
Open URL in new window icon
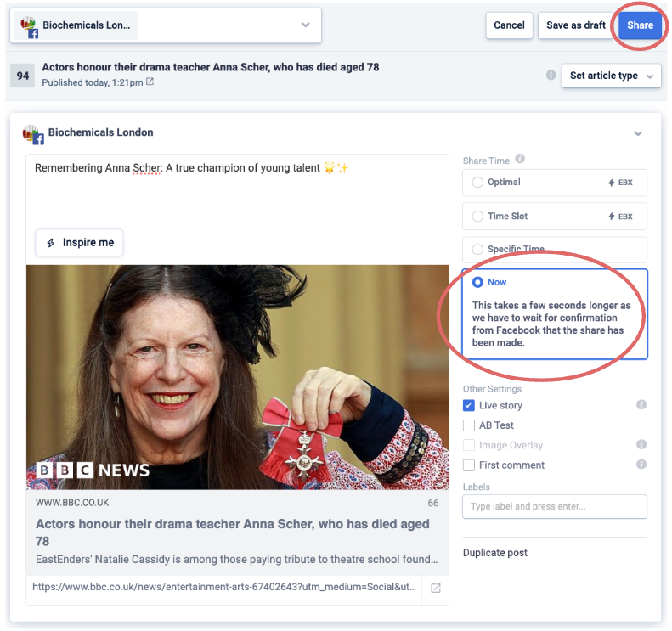coord(435,588)
